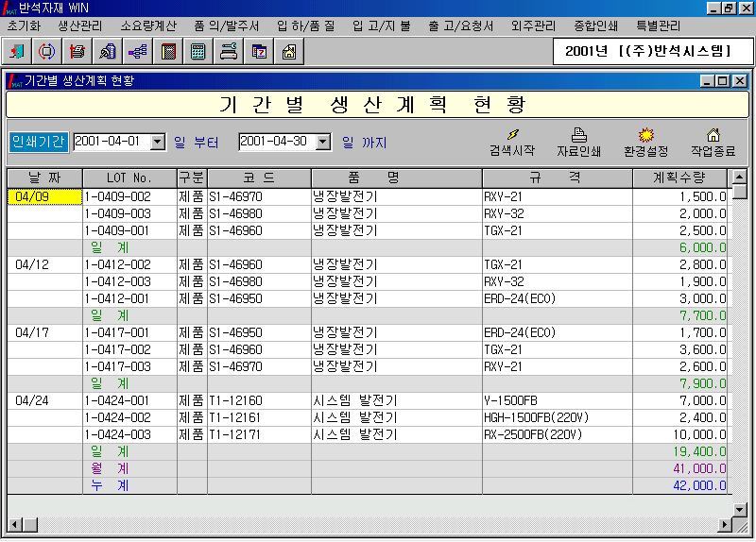Click the tree hierarchy diagram toolbar icon

[137, 51]
